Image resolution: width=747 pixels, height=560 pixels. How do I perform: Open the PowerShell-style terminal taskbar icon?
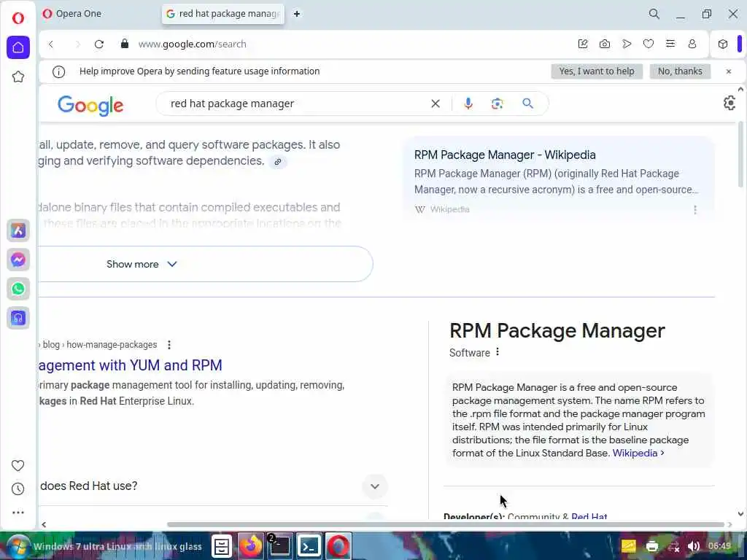click(309, 546)
